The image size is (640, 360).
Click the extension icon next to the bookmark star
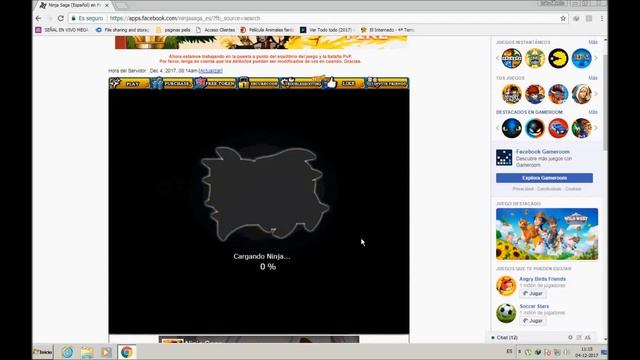[x=576, y=18]
